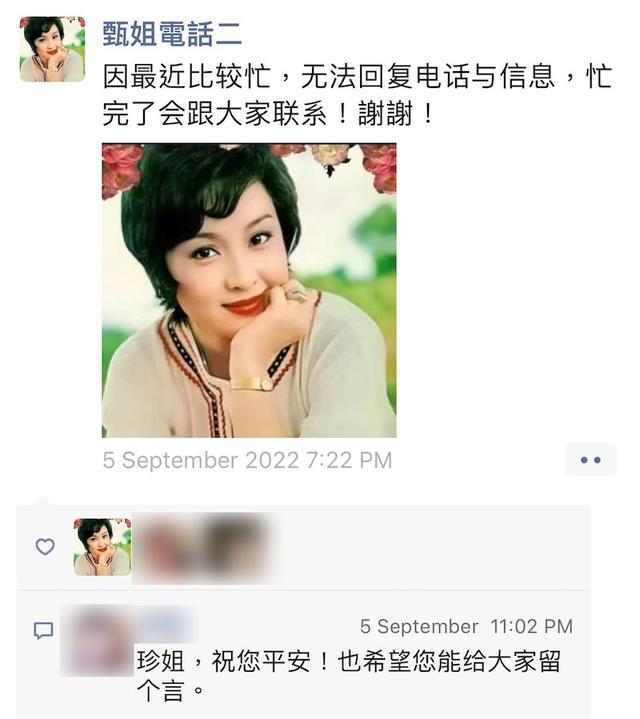This screenshot has width=640, height=719.
Task: Tap the comment's last line 个言。
Action: point(170,690)
